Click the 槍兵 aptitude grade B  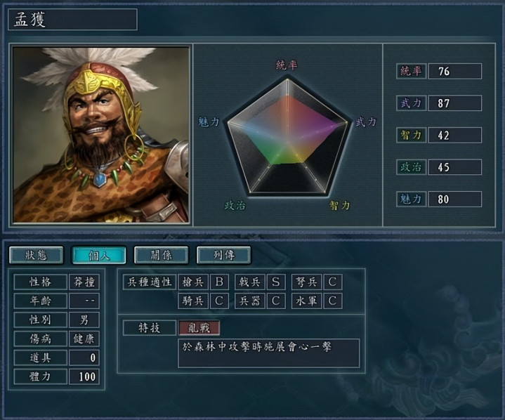(x=219, y=282)
